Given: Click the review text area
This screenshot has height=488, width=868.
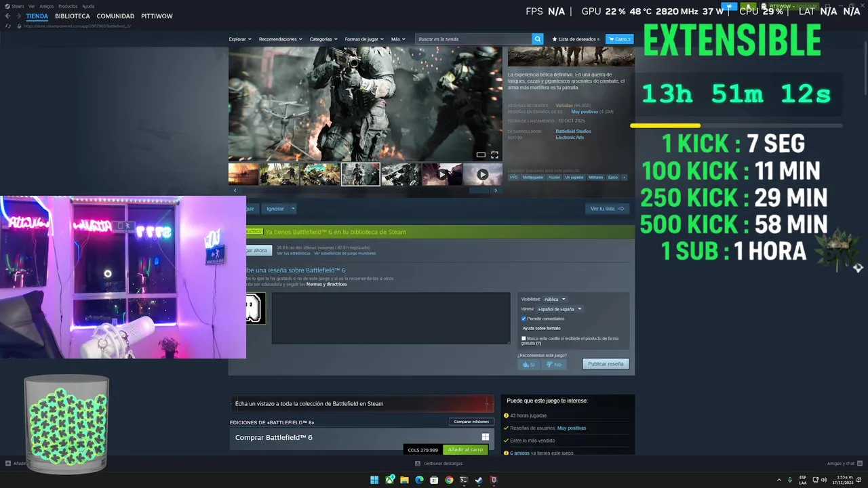Looking at the screenshot, I should 391,318.
